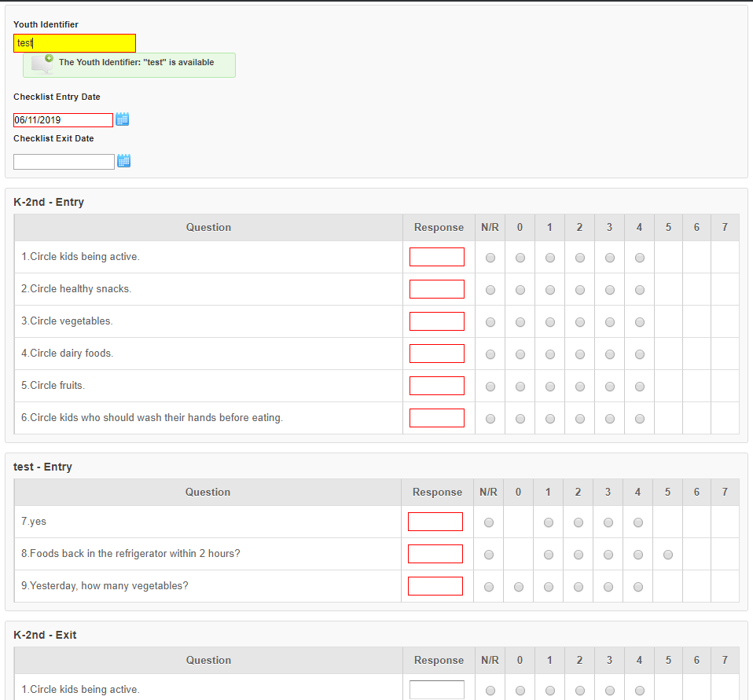753x700 pixels.
Task: Select 3 for Circle fruits in K-2nd Entry
Action: pos(610,387)
